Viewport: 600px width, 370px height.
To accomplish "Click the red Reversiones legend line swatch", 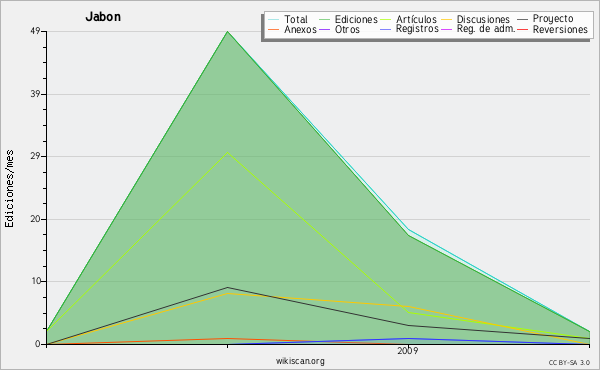I will pyautogui.click(x=522, y=29).
